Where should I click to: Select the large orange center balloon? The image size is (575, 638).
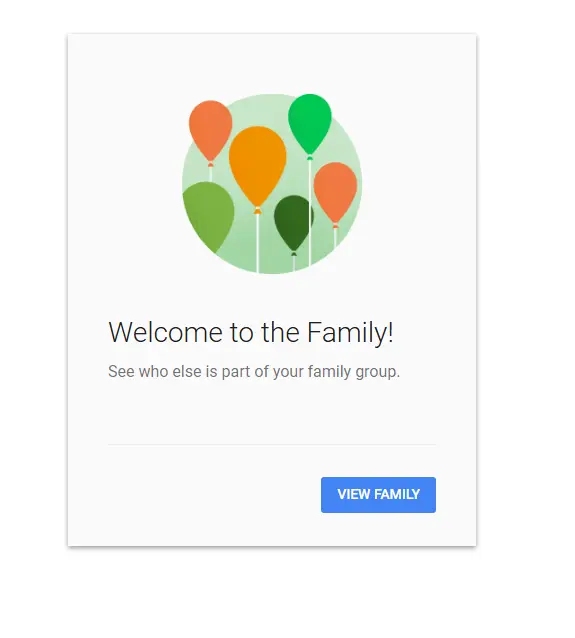[257, 165]
